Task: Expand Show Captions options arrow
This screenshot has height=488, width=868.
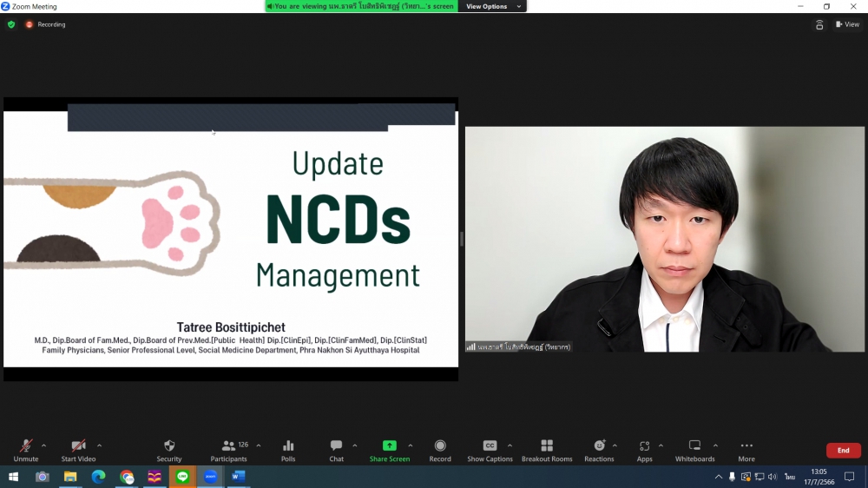Action: 510,445
